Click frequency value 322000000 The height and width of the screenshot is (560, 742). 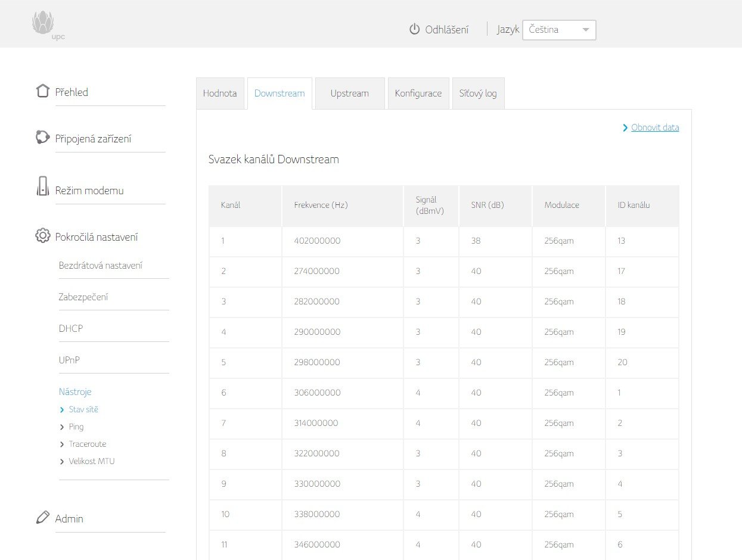click(x=317, y=454)
